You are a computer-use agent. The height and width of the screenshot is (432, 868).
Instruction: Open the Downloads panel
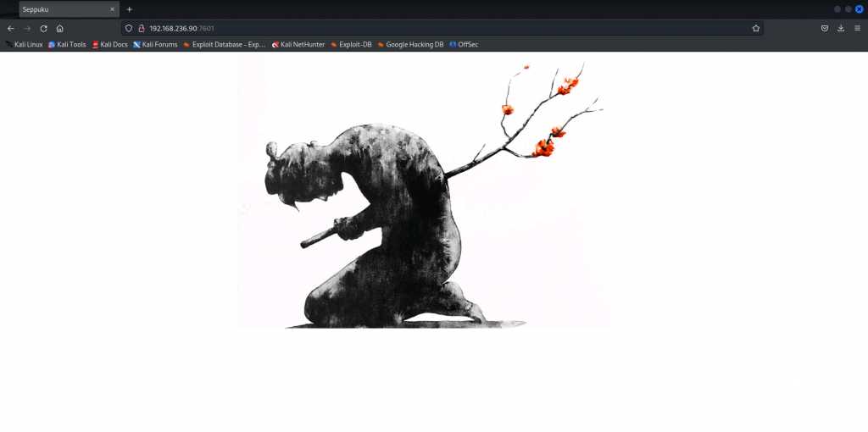(841, 28)
